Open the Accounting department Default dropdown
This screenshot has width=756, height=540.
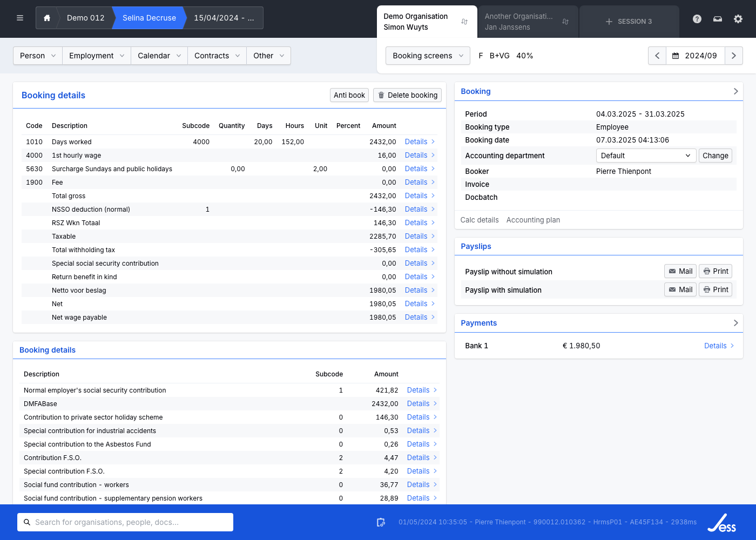tap(645, 156)
